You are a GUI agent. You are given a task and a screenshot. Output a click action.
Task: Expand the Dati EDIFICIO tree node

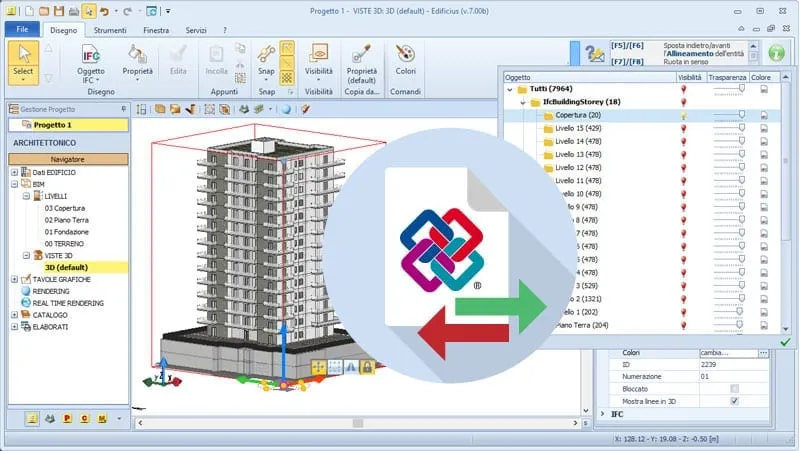tap(14, 172)
